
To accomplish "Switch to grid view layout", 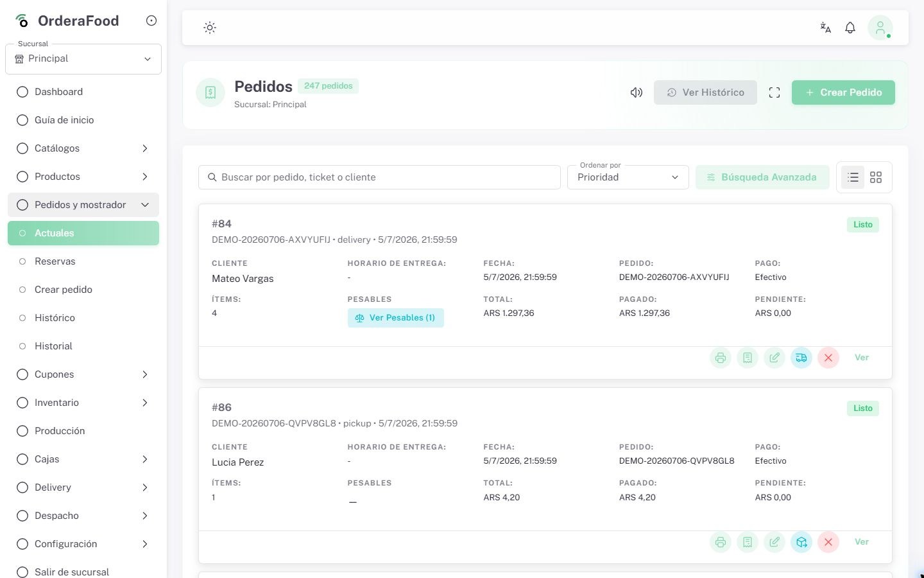I will point(876,177).
